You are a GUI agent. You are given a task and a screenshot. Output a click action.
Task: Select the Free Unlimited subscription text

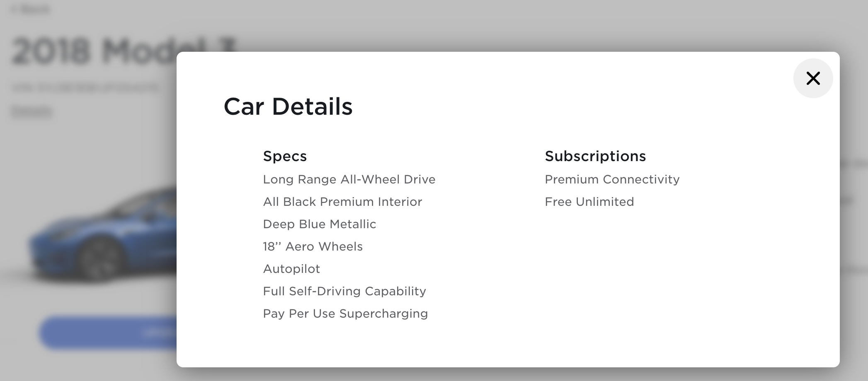tap(589, 202)
